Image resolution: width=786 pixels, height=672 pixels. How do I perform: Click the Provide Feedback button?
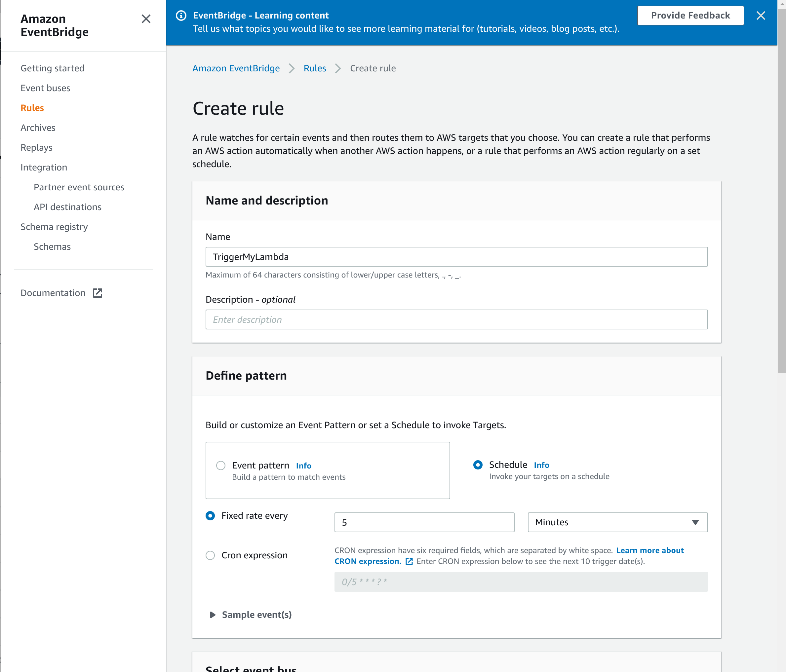click(x=690, y=16)
